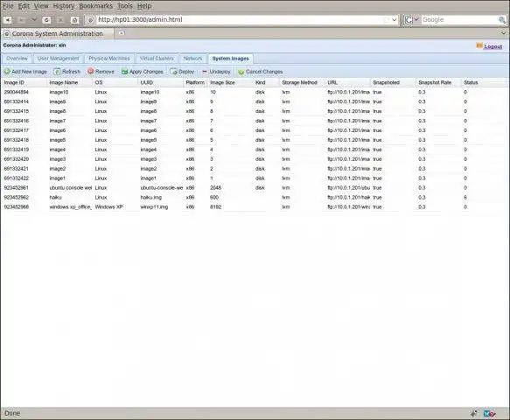510x420 pixels.
Task: Click the browser Reload page icon
Action: coord(47,20)
